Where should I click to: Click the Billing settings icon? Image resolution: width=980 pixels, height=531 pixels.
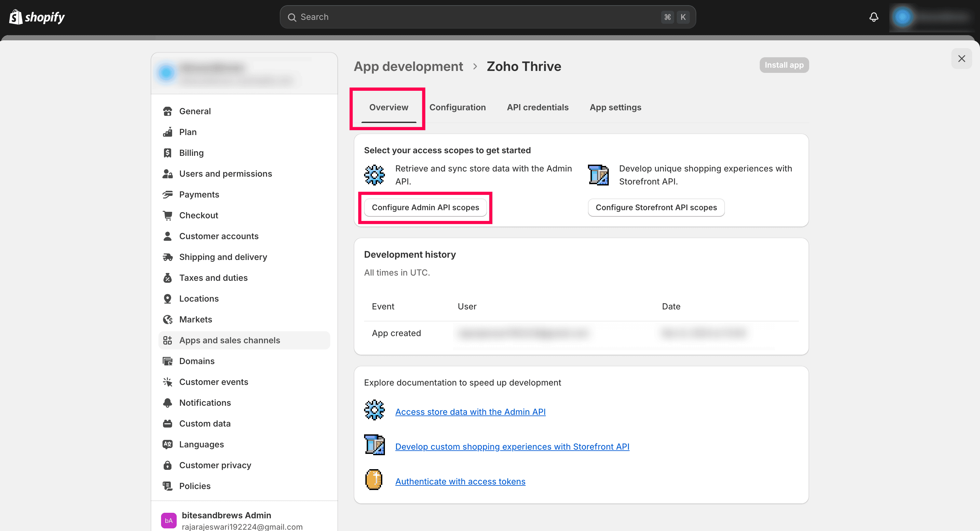tap(168, 153)
